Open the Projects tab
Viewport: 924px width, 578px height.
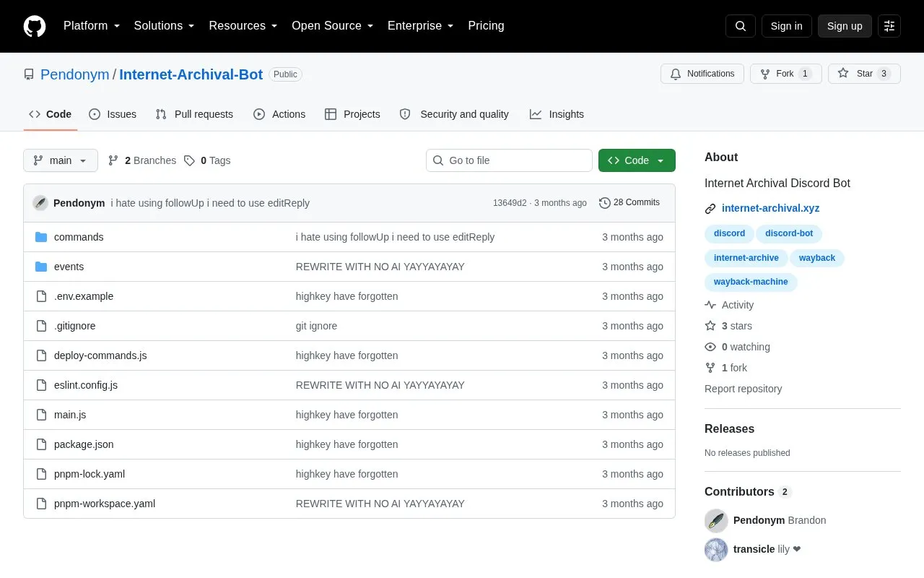[352, 114]
